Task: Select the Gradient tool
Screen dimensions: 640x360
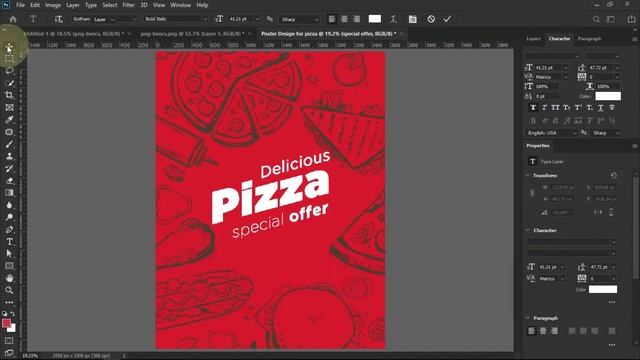Action: point(9,193)
